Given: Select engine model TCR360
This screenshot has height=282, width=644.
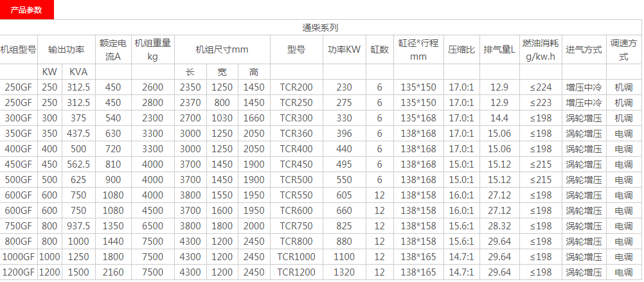Looking at the screenshot, I should pyautogui.click(x=296, y=134).
